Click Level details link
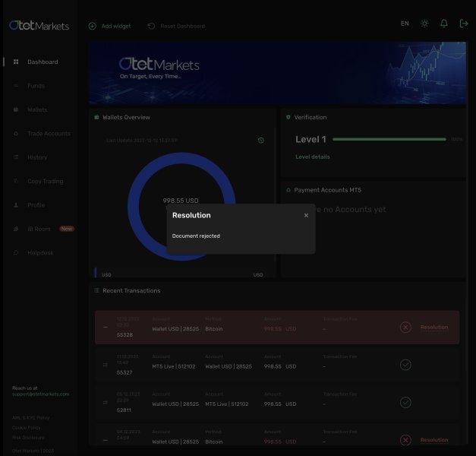476x456 pixels. pyautogui.click(x=312, y=157)
